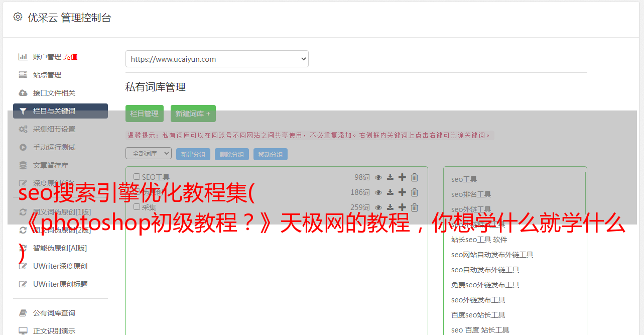644x335 pixels.
Task: Click the edit icon of UWriter原创标题
Action: (23, 284)
